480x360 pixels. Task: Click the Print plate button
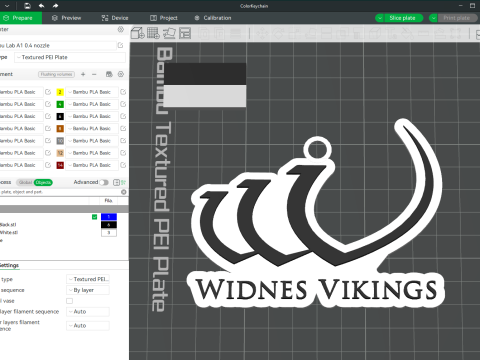tap(457, 18)
